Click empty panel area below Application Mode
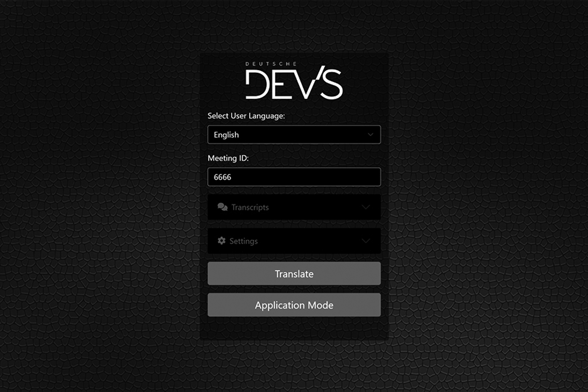 (x=294, y=329)
